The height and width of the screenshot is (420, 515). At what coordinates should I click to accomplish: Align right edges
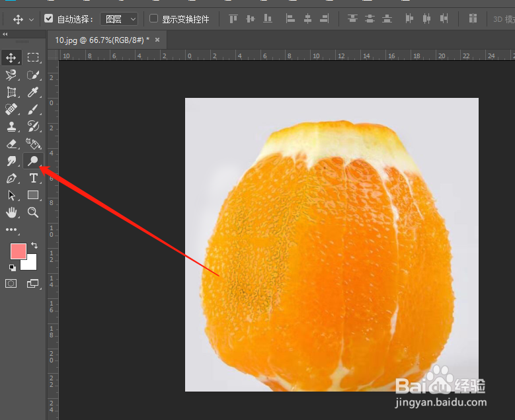pos(325,19)
